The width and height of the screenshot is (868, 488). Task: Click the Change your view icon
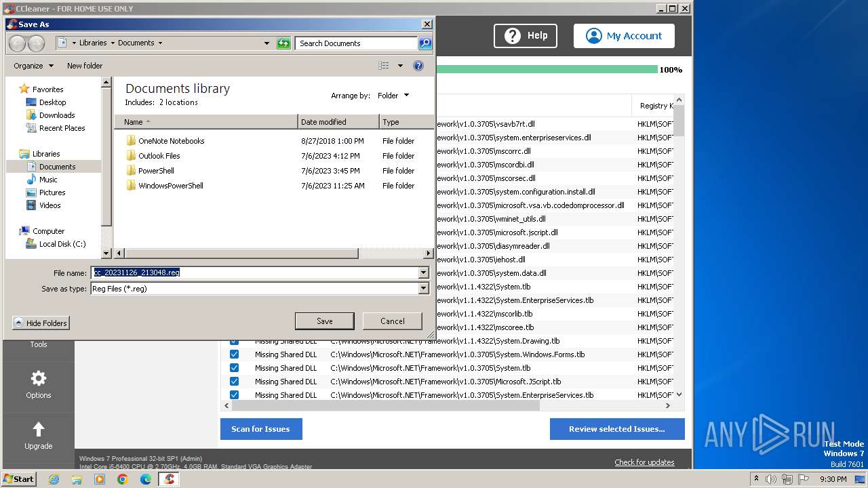point(384,66)
